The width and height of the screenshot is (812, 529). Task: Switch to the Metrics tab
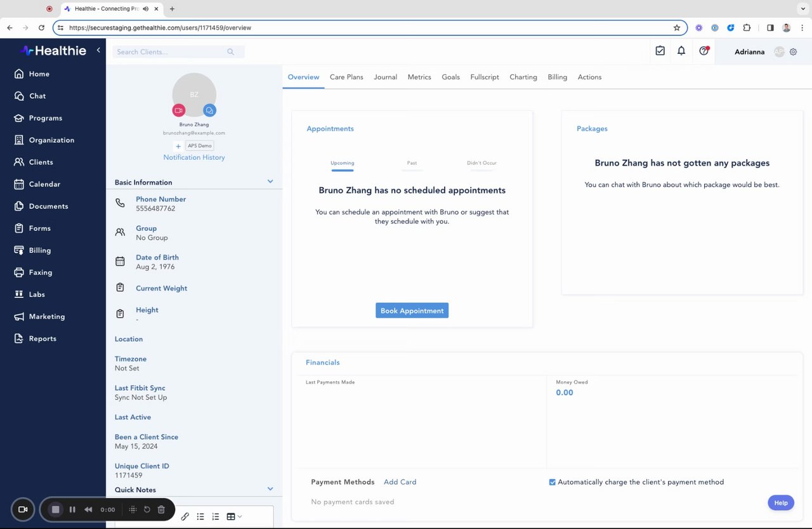[x=419, y=77]
